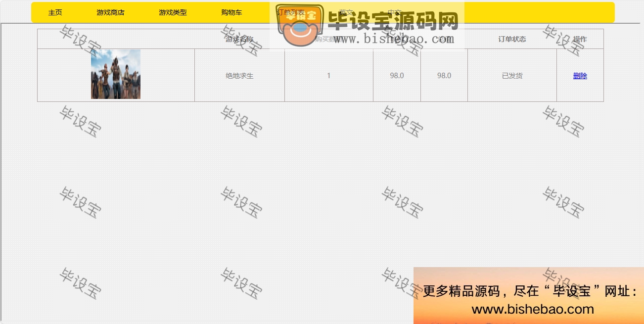Switch language to 英文
644x324 pixels.
point(346,12)
